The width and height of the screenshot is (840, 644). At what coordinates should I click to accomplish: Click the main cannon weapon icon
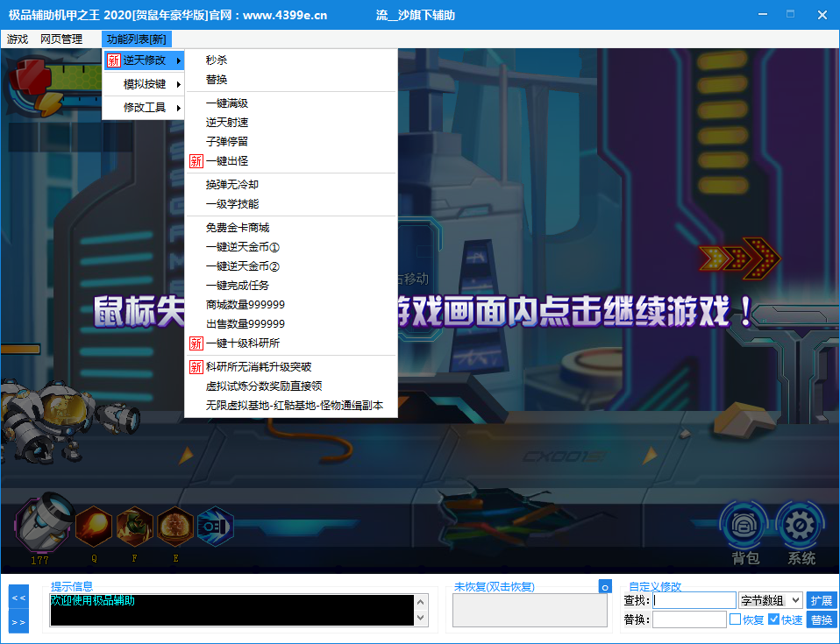click(x=43, y=522)
